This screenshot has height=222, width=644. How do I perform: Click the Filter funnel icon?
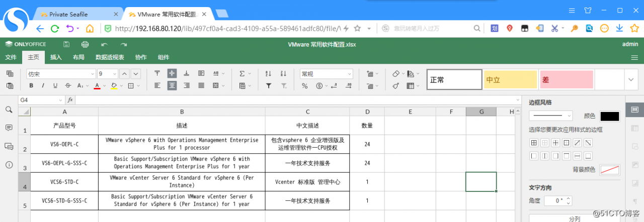[269, 86]
